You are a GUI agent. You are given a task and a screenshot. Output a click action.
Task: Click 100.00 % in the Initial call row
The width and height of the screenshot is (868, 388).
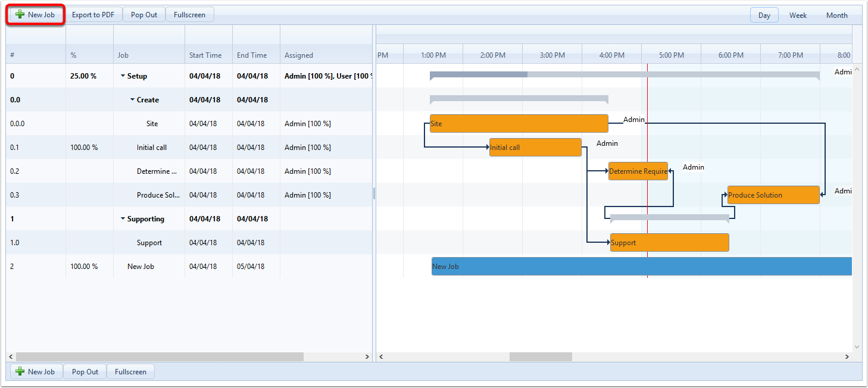point(84,148)
